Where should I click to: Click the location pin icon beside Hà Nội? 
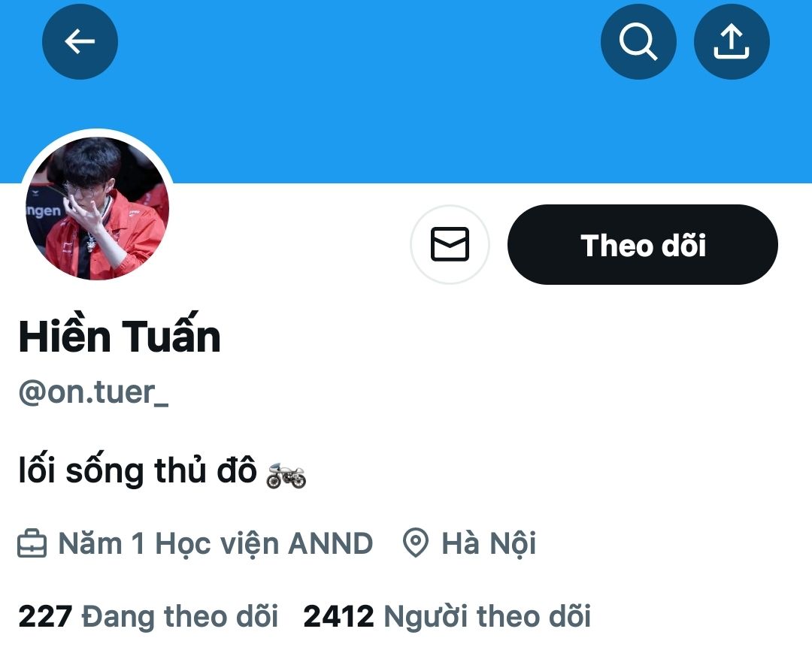(416, 543)
